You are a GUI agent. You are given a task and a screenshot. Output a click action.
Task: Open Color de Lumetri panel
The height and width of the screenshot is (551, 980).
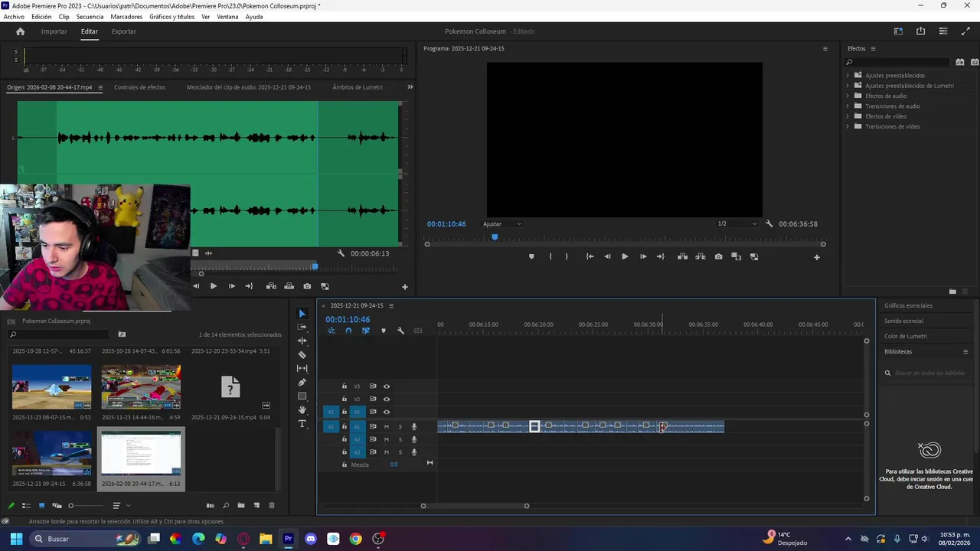coord(905,336)
